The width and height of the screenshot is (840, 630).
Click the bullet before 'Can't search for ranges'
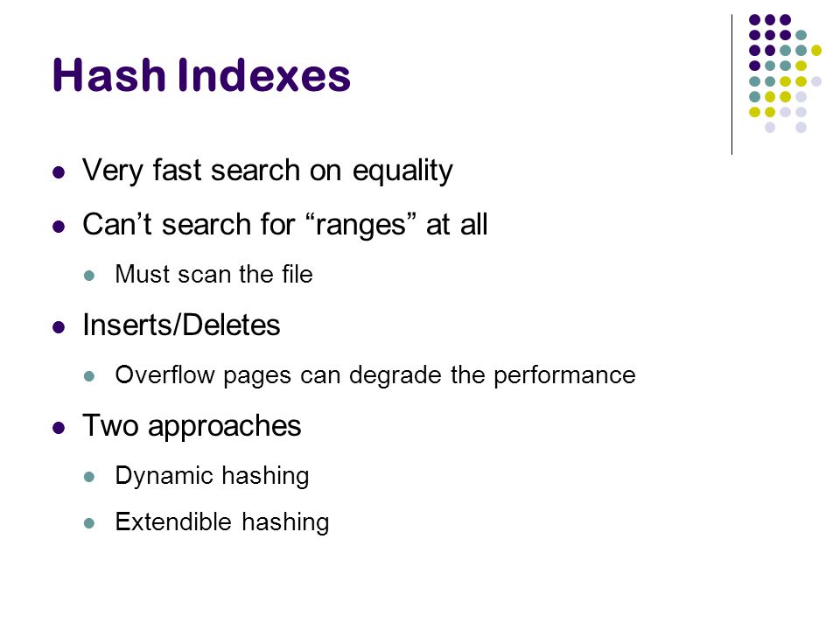pos(59,226)
